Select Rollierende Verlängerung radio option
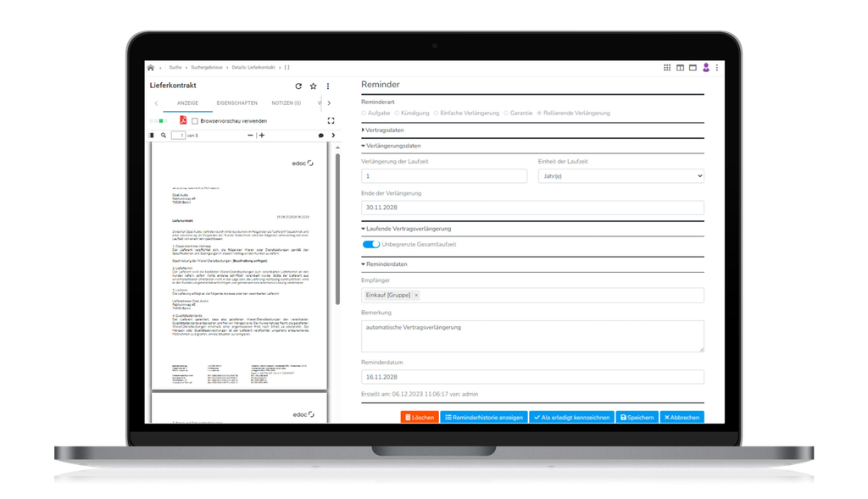The image size is (868, 499). [539, 113]
